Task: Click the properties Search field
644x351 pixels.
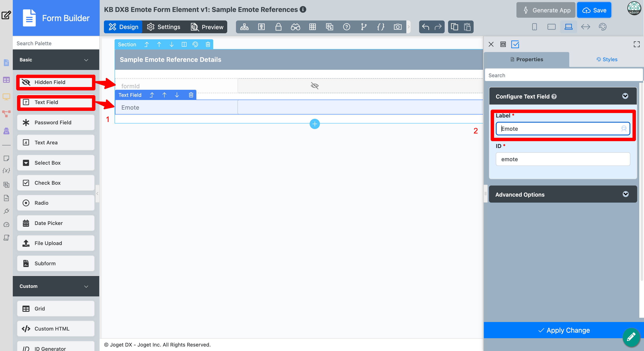Action: (x=563, y=75)
